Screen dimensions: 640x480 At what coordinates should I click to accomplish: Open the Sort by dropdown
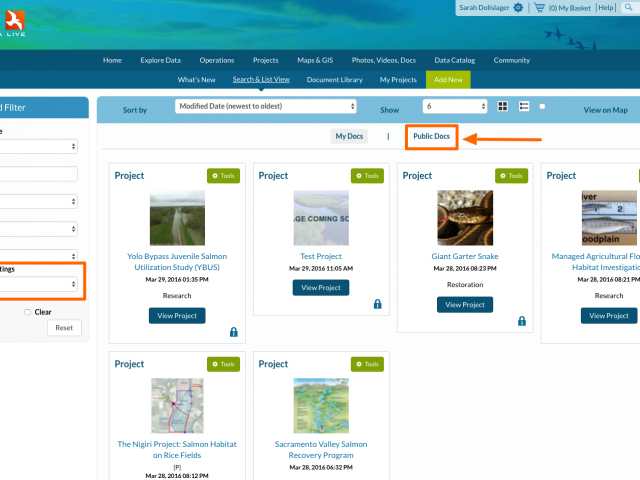pyautogui.click(x=266, y=107)
